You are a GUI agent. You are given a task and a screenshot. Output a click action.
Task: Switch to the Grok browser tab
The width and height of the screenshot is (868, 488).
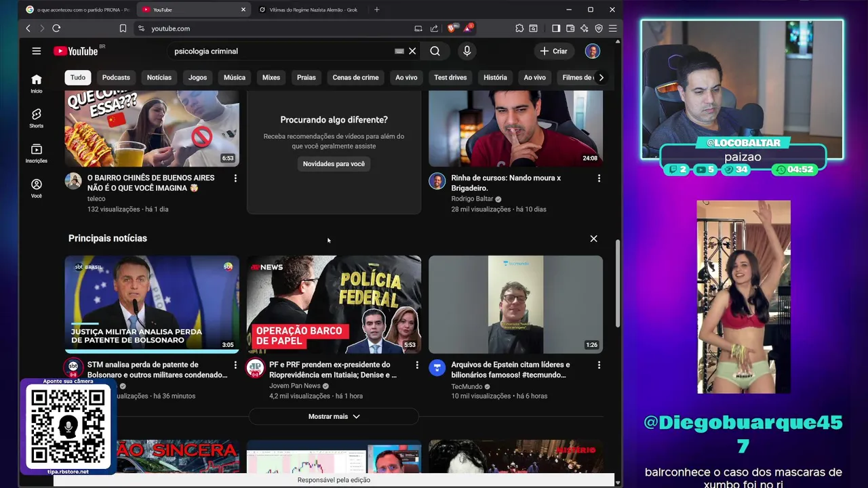[309, 9]
